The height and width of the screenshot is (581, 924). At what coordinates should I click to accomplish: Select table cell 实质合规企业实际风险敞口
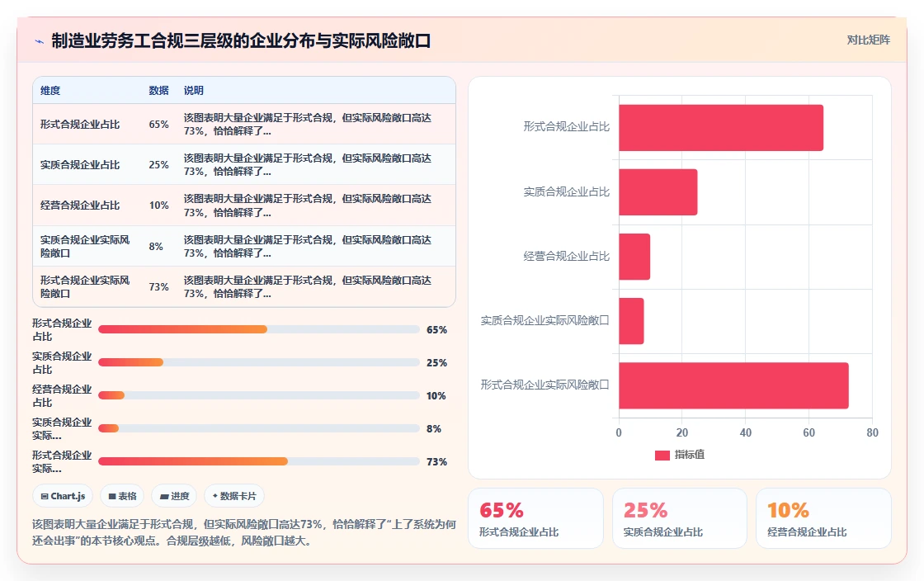click(85, 246)
